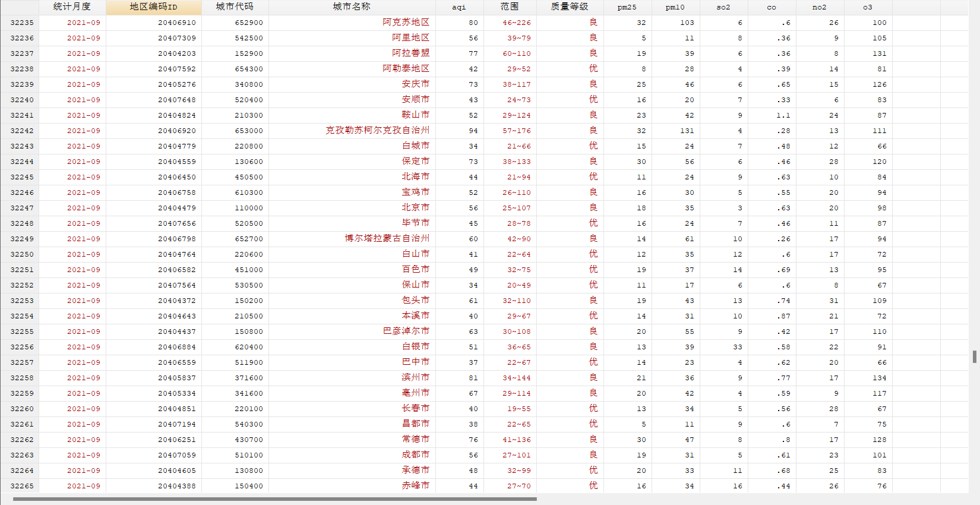Click the city name 保定市
This screenshot has width=980, height=505.
click(x=415, y=162)
